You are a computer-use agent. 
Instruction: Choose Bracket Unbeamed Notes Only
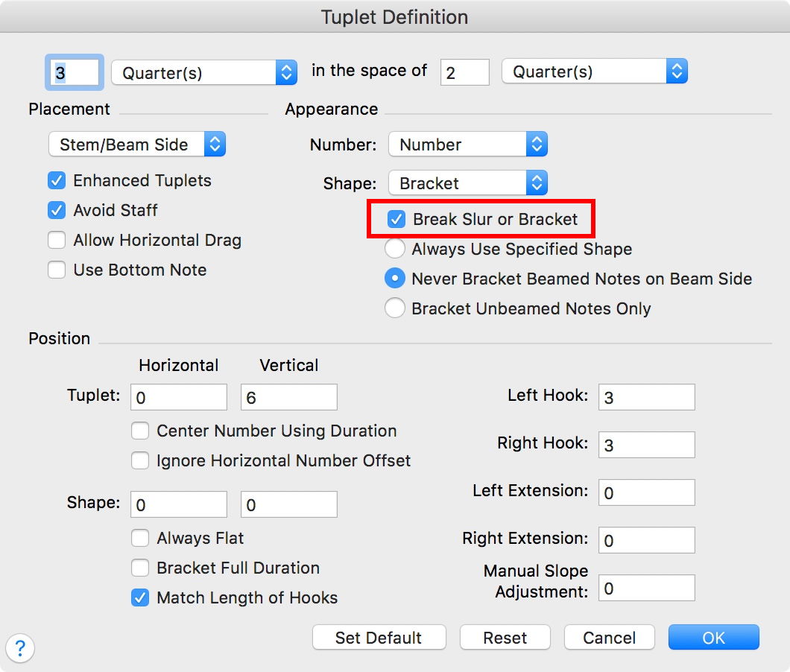click(x=395, y=308)
